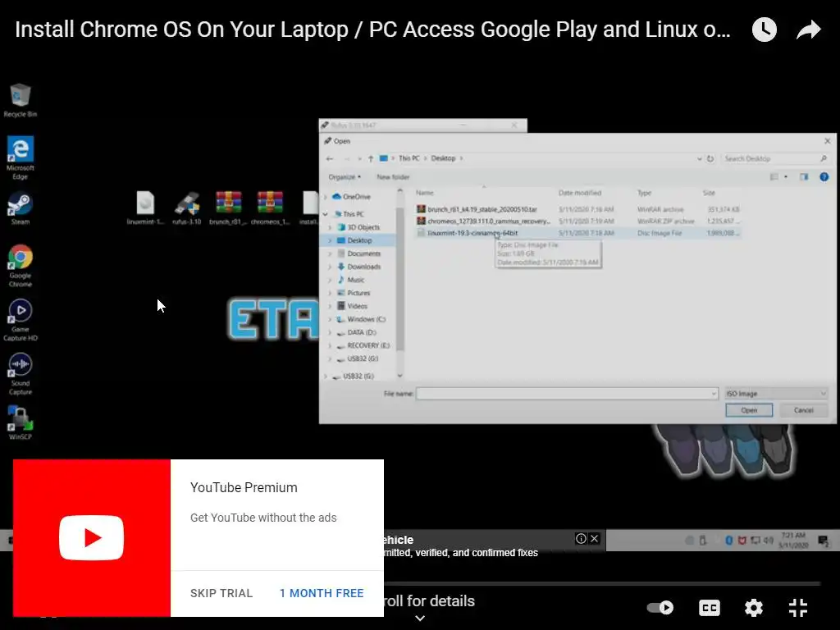Click the taskbar volume icon
This screenshot has width=840, height=630.
(768, 541)
